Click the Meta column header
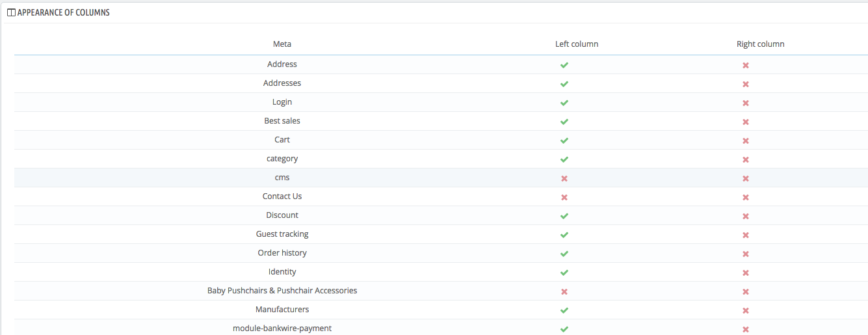The height and width of the screenshot is (335, 868). [282, 44]
